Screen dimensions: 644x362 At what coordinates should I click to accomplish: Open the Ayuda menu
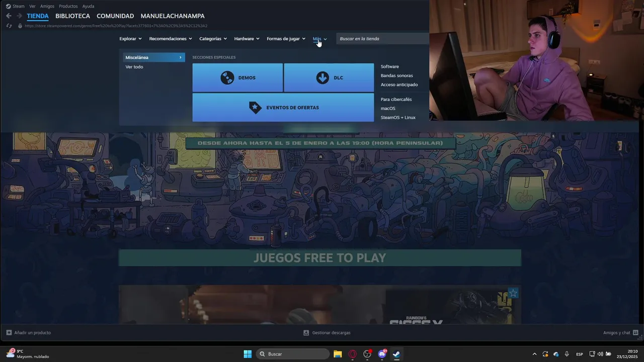click(x=88, y=6)
